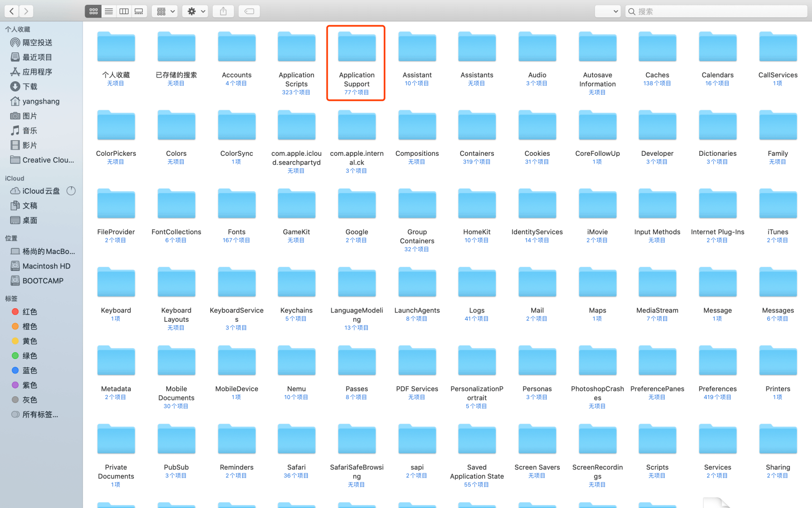Screen dimensions: 812x508
Task: Open the path dropdown beside search
Action: click(608, 11)
